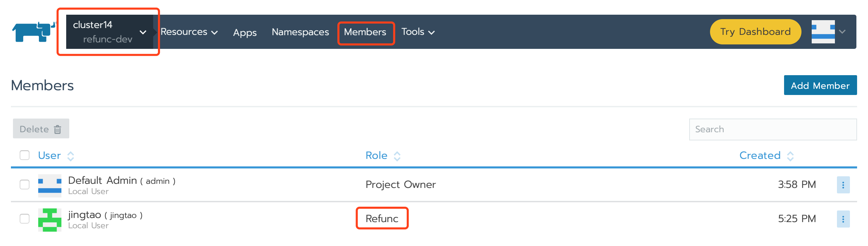The height and width of the screenshot is (246, 868).
Task: Expand the Tools dropdown menu
Action: click(x=418, y=32)
